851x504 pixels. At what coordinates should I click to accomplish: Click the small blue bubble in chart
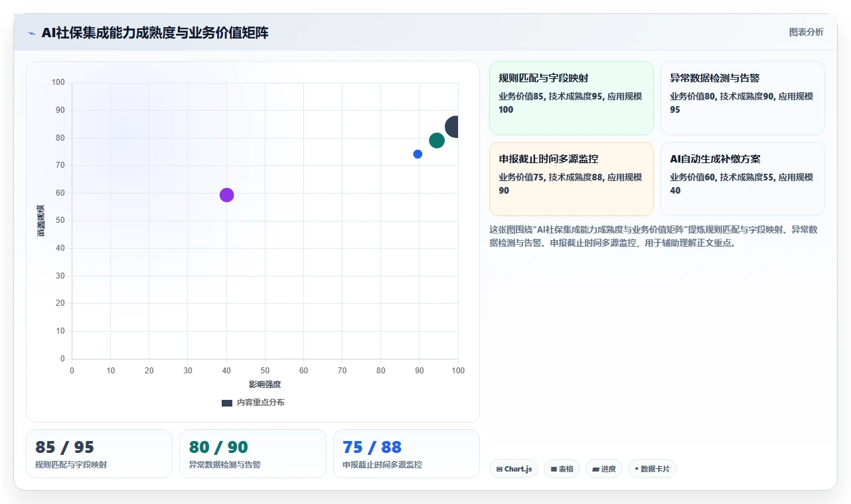point(418,154)
